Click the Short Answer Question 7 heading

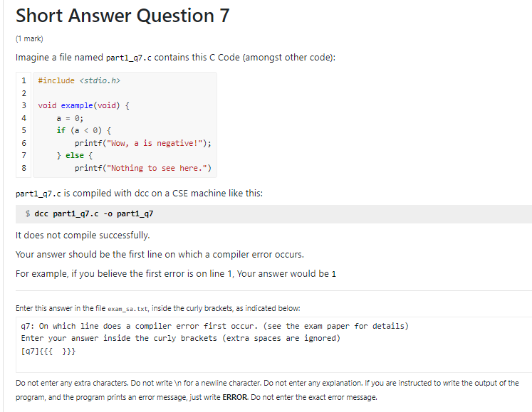(122, 16)
